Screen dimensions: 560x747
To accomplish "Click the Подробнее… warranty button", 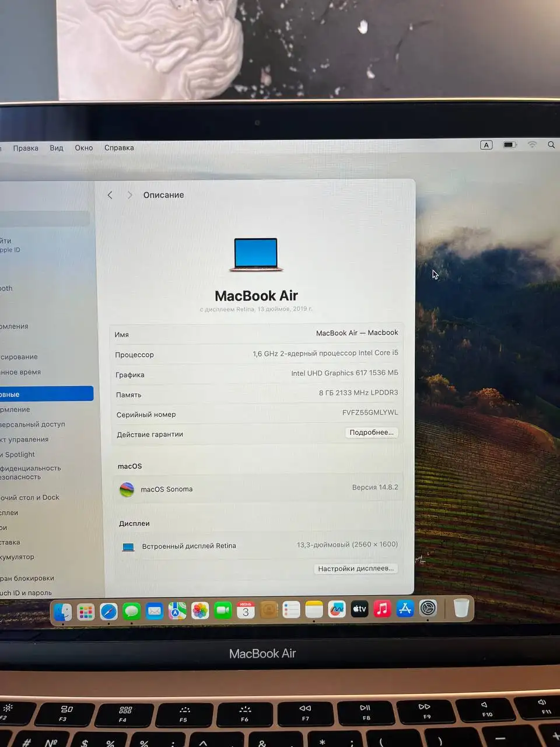I will click(x=372, y=432).
